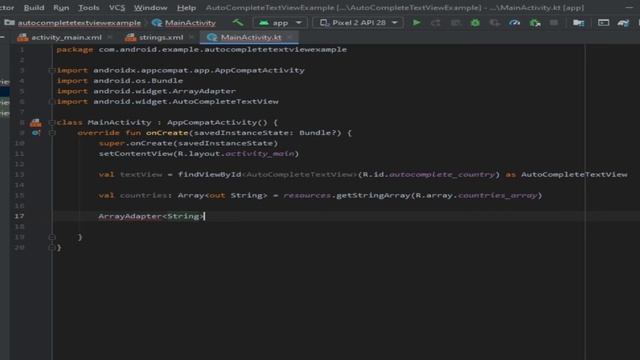The width and height of the screenshot is (640, 360).
Task: Click 'getStringArray' on line 15
Action: [x=373, y=195]
